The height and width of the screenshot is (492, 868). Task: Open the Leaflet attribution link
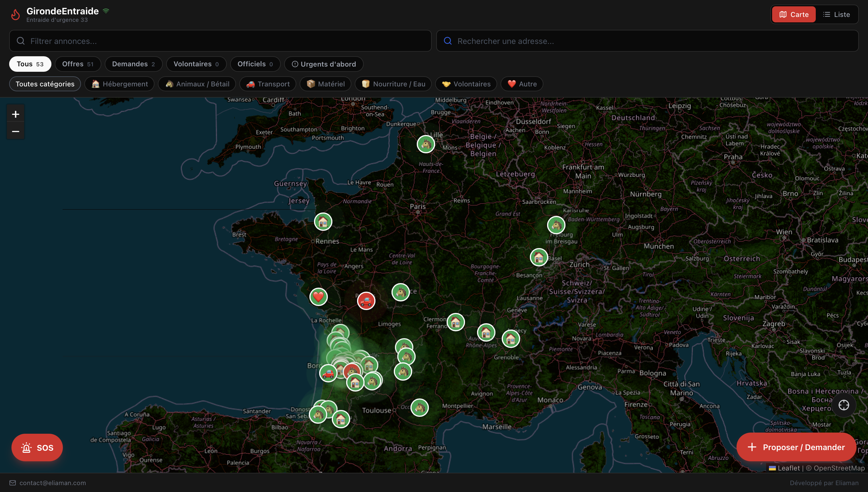pos(784,468)
